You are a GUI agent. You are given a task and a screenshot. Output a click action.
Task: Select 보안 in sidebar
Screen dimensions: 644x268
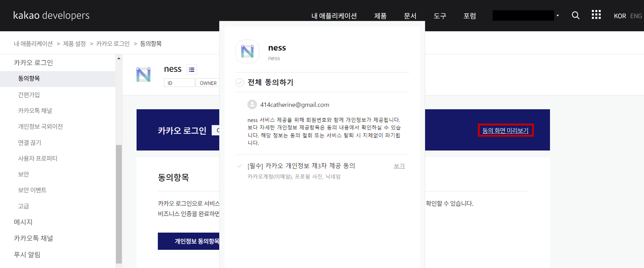tap(24, 174)
